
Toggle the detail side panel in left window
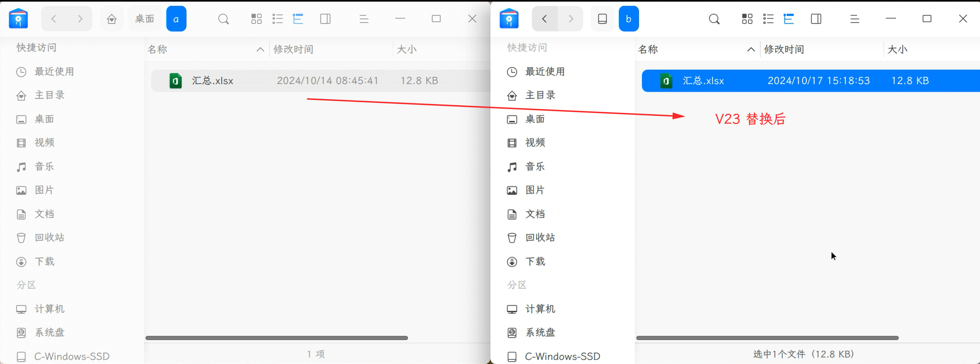(325, 19)
